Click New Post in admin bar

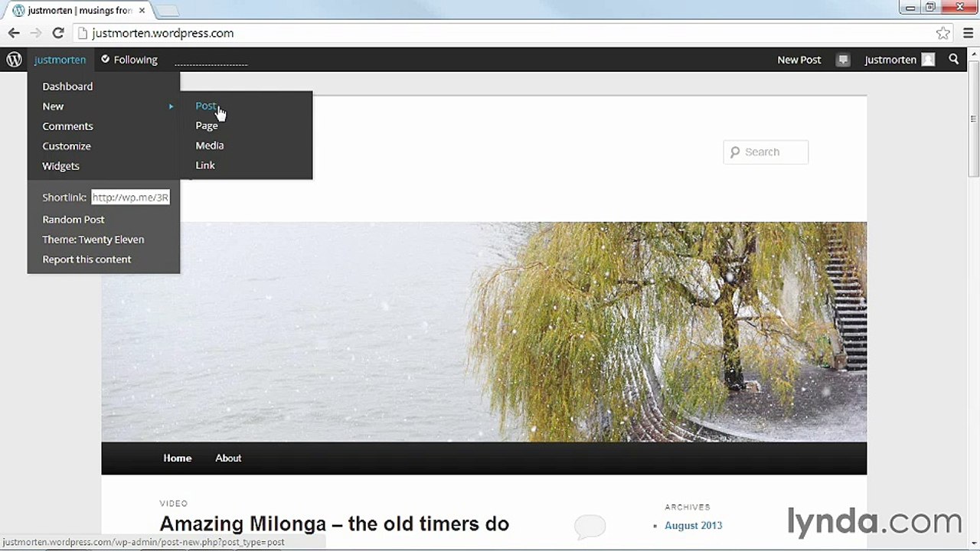click(799, 60)
